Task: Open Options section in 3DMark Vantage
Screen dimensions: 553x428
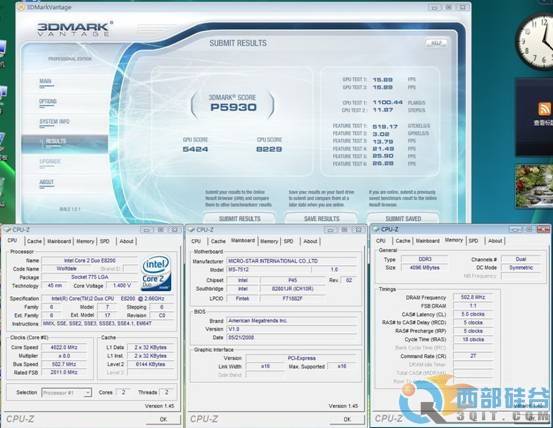Action: tap(48, 102)
